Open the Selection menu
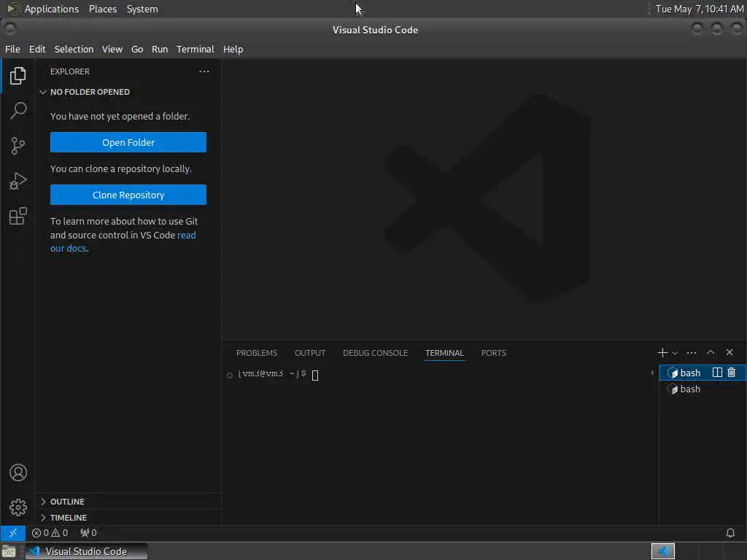 point(74,49)
